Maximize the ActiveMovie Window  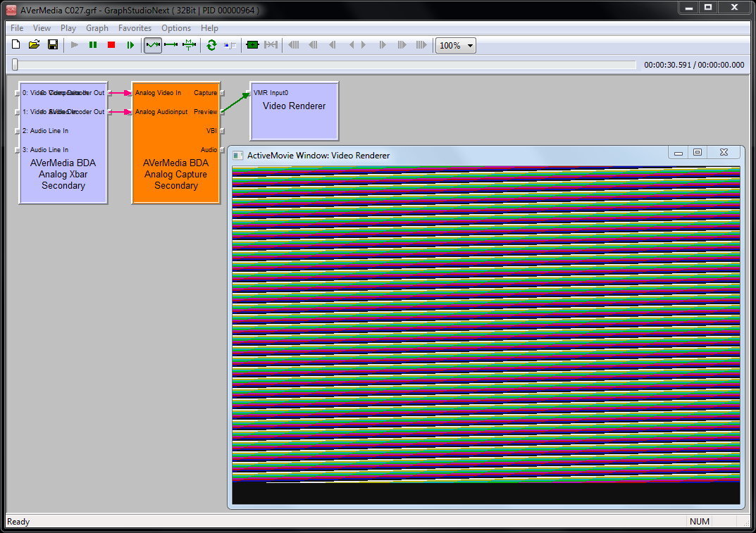point(698,152)
